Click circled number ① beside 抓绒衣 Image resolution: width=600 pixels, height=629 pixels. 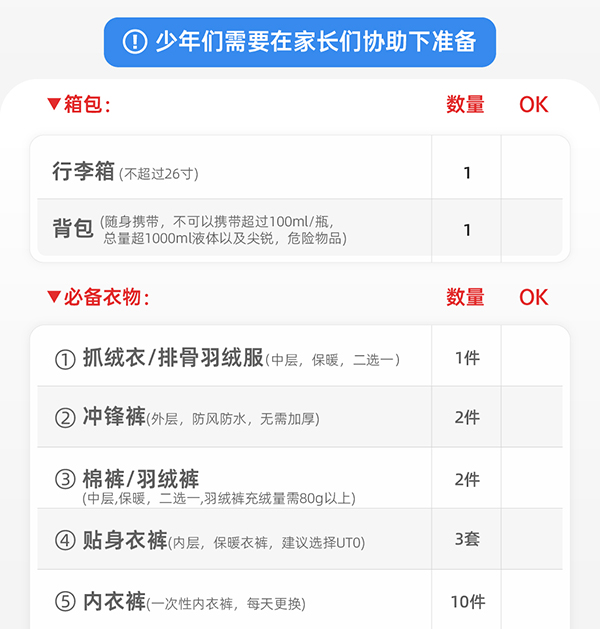65,359
